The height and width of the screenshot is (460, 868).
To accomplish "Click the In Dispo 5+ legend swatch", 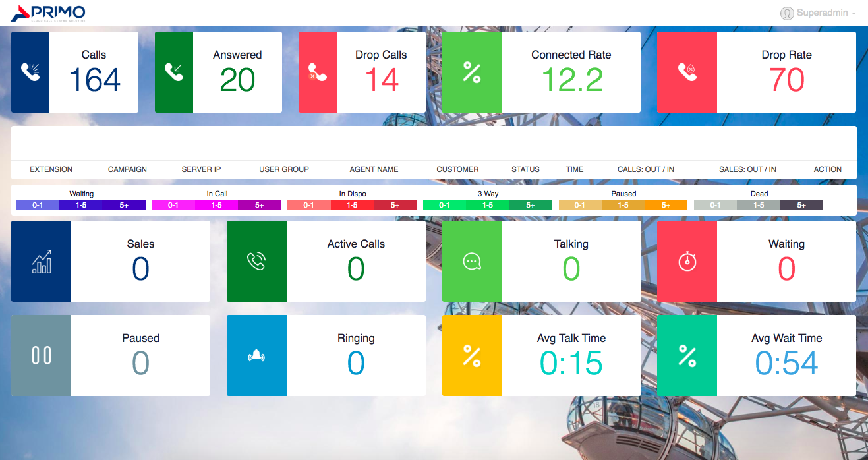I will pos(395,205).
